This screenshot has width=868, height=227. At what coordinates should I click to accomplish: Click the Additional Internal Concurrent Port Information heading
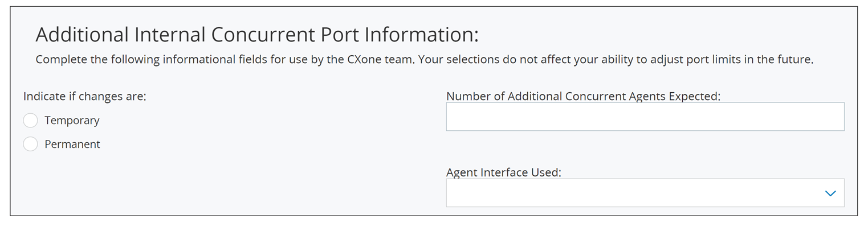click(x=257, y=35)
